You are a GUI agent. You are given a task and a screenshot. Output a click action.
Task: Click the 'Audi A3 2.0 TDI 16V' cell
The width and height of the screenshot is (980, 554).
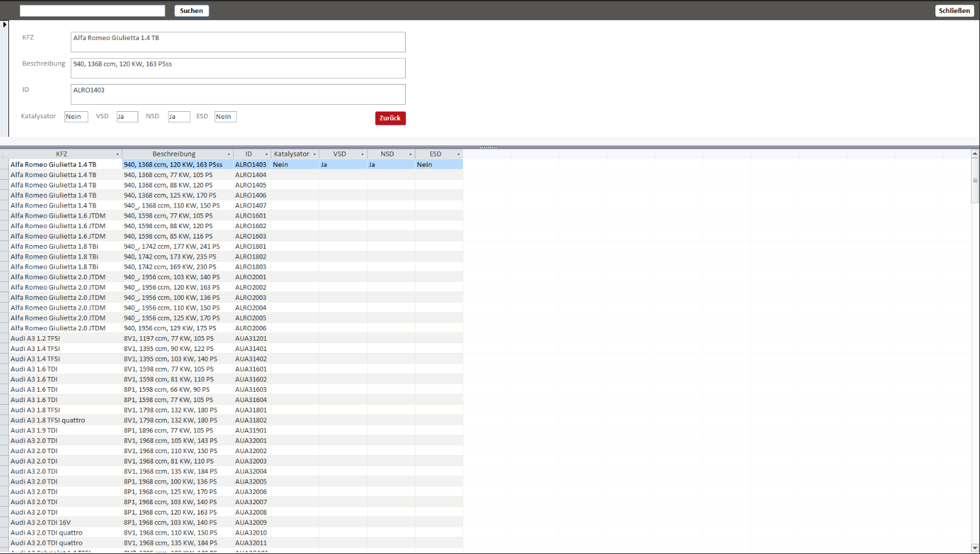pyautogui.click(x=65, y=522)
